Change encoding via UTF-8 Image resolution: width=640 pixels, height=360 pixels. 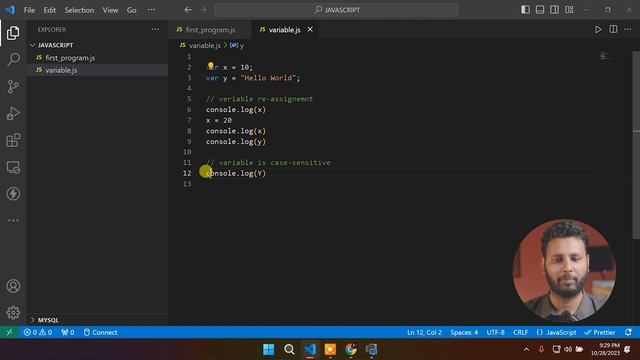(x=496, y=332)
